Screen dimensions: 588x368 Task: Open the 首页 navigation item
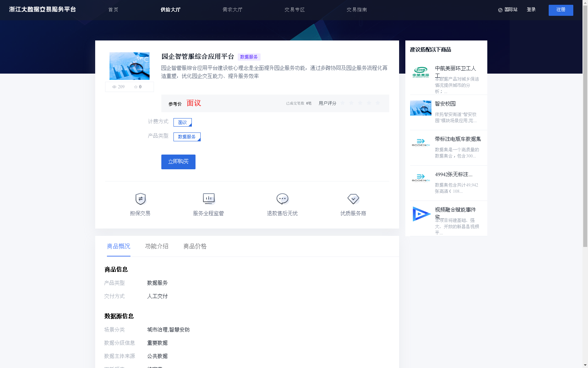(x=113, y=10)
